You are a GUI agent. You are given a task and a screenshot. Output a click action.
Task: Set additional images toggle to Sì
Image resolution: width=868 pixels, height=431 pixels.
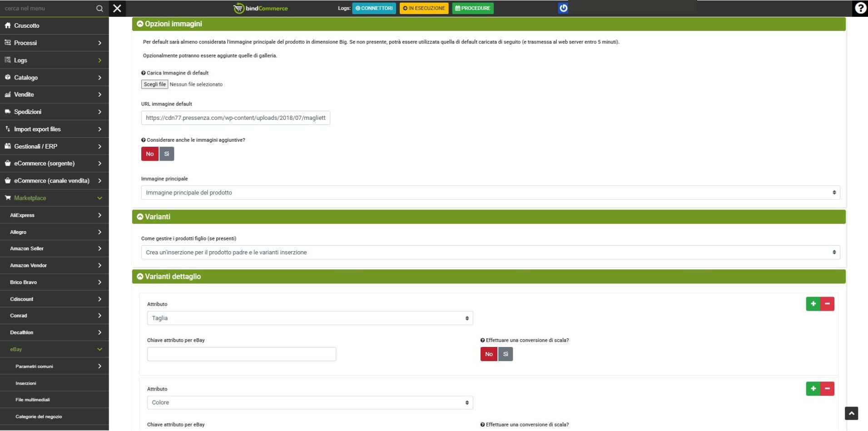tap(167, 154)
